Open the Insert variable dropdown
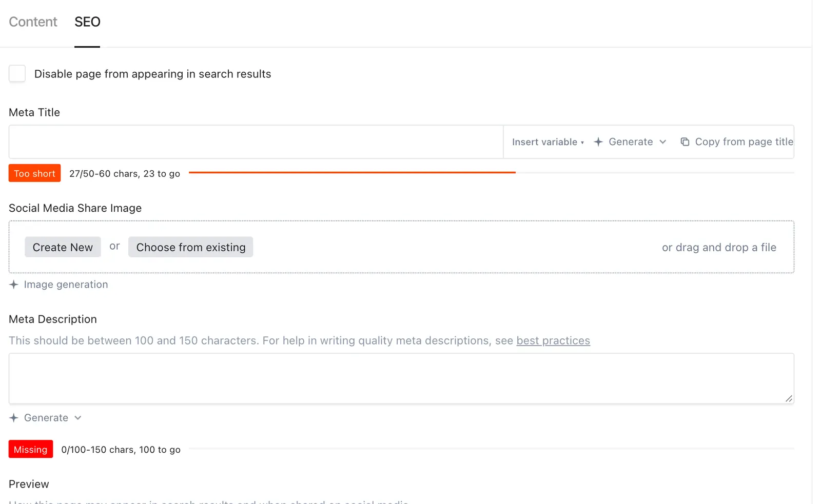821x504 pixels. pyautogui.click(x=548, y=142)
